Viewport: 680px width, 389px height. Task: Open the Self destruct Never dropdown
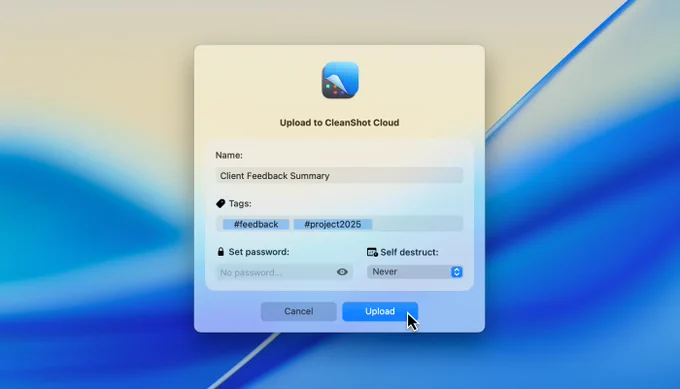pyautogui.click(x=415, y=272)
